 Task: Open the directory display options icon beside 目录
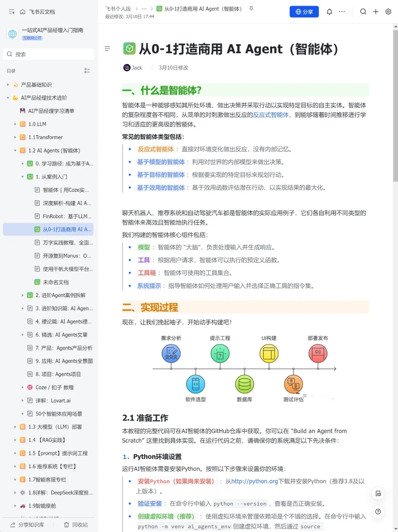(87, 70)
